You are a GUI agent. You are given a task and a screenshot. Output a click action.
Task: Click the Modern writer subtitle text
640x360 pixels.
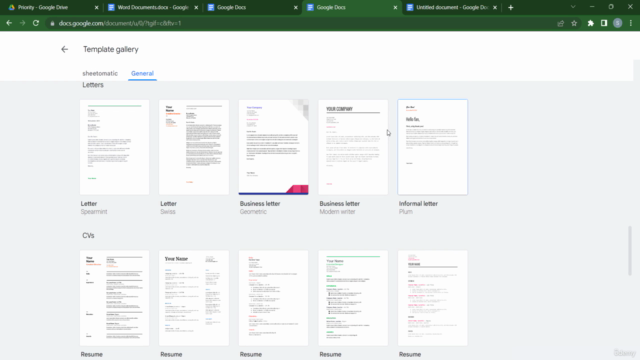[337, 212]
